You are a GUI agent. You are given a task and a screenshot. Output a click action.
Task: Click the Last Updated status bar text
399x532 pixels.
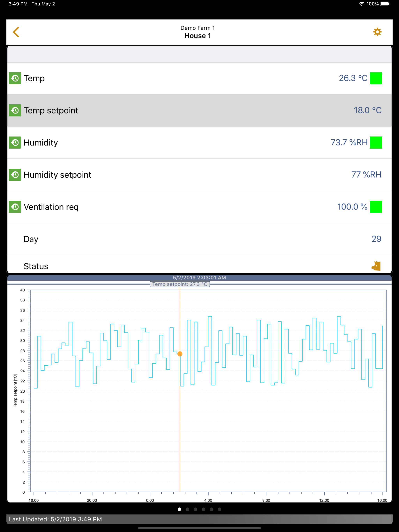click(55, 519)
